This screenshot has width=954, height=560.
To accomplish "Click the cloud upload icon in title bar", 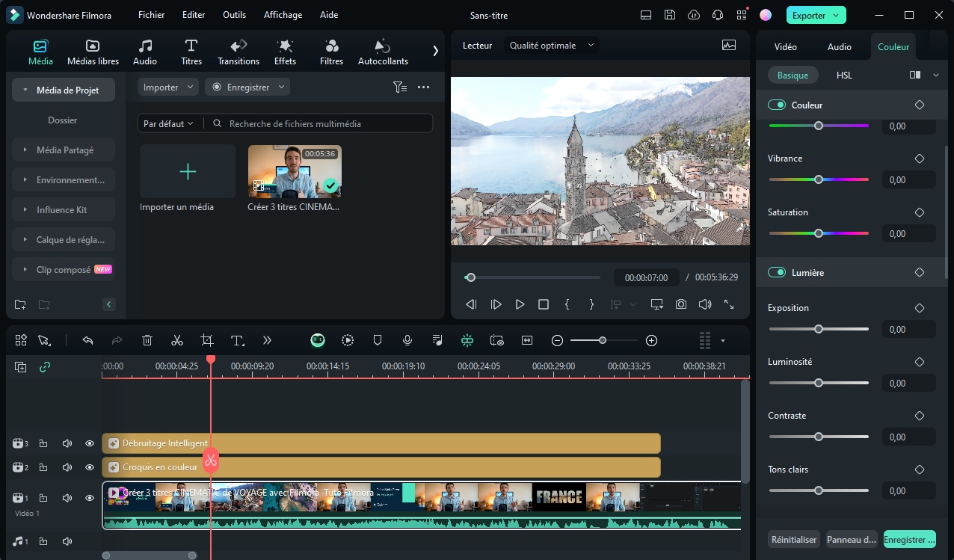I will click(x=694, y=15).
